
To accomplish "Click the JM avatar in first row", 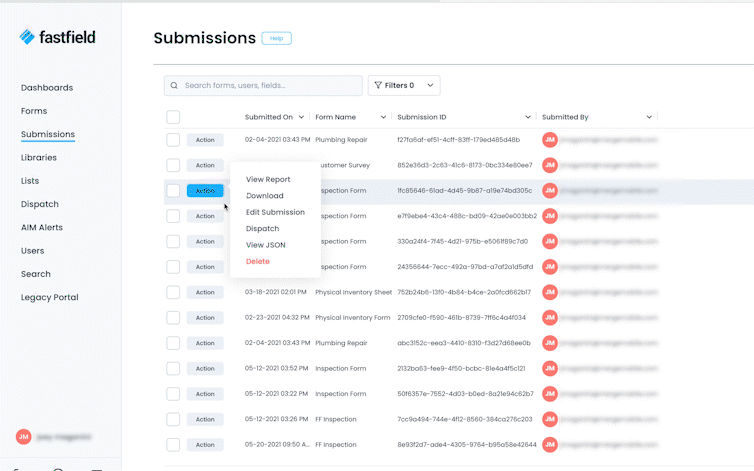I will tap(549, 140).
